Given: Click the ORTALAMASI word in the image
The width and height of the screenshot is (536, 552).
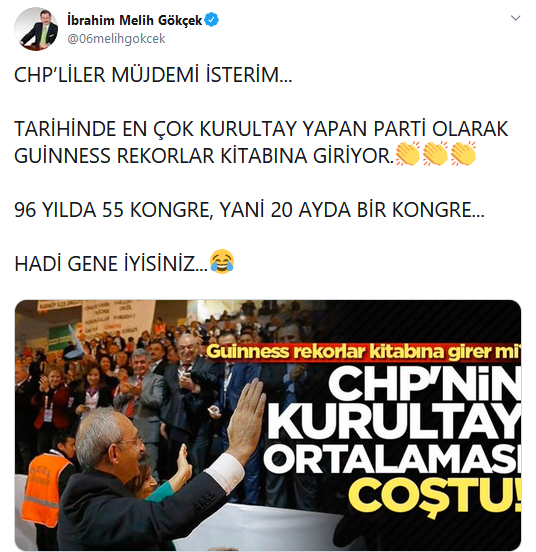Looking at the screenshot, I should (392, 459).
